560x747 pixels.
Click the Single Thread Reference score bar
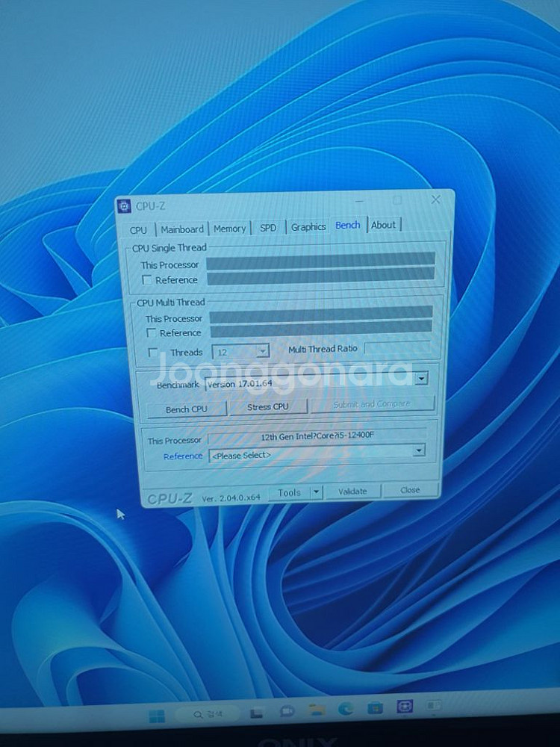pos(320,276)
